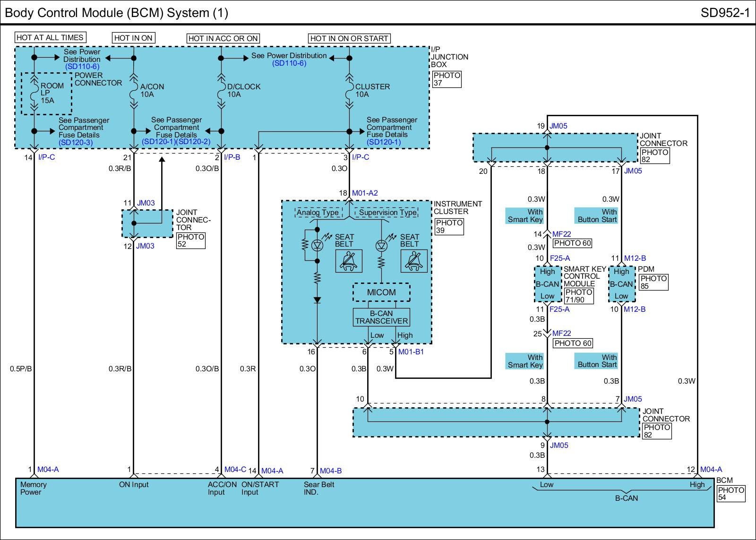
Task: Select the ROOM LP 15A fuse symbol
Action: click(x=34, y=93)
